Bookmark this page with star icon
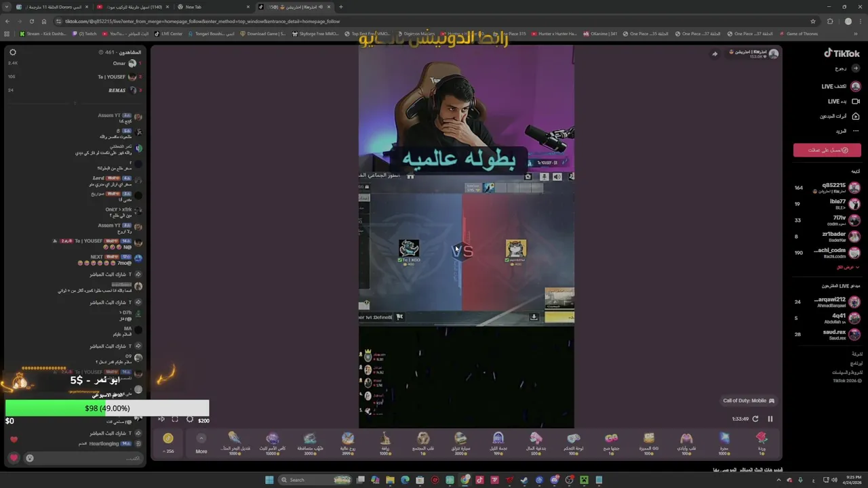This screenshot has width=868, height=488. pos(812,21)
